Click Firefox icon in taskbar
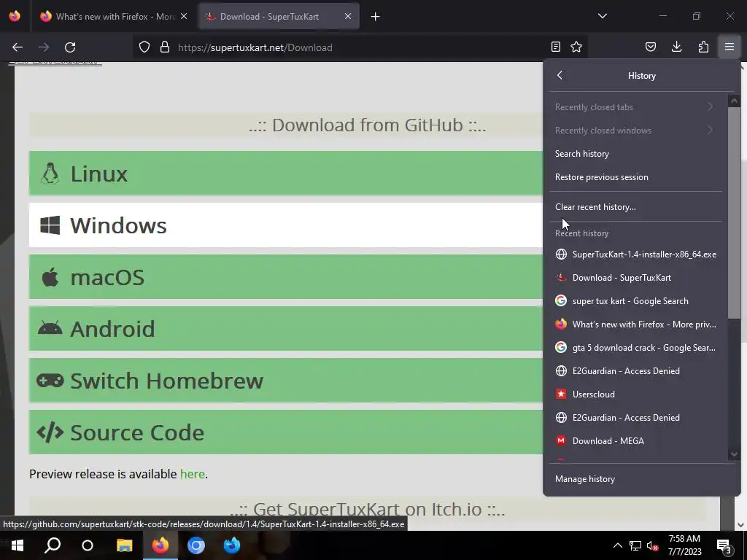Viewport: 747px width, 560px height. (160, 545)
